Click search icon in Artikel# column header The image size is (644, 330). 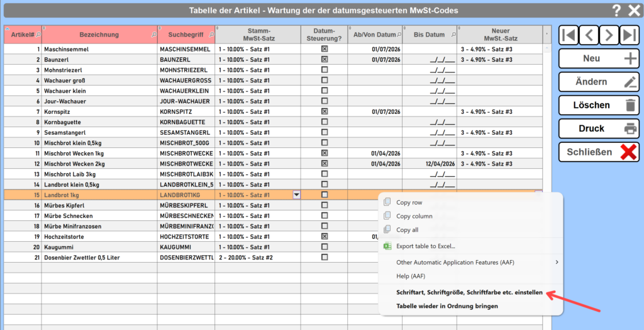coord(38,35)
